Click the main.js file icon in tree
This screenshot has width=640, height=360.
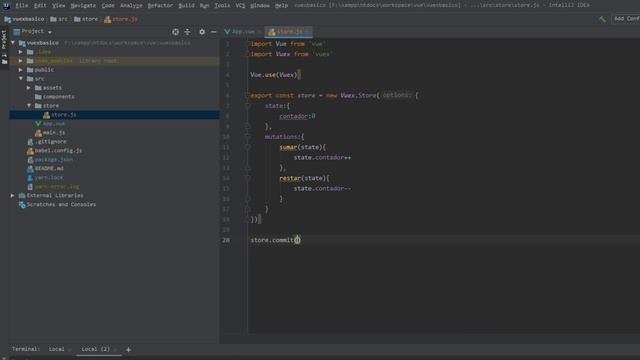[x=38, y=133]
